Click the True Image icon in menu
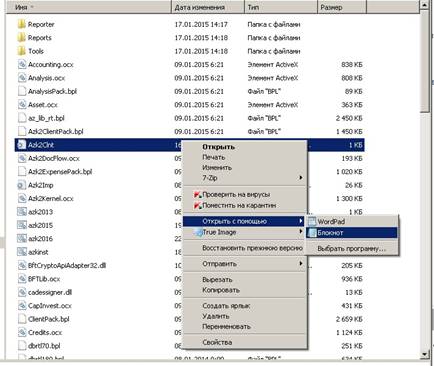434x366 pixels. 198,232
